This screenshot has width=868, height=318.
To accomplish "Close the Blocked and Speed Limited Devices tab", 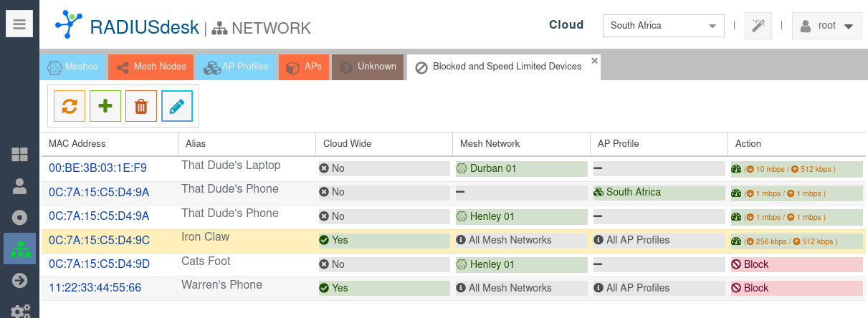I will [x=594, y=61].
